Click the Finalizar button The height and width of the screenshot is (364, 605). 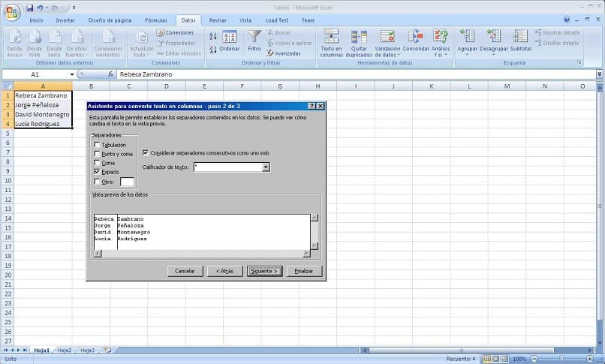304,271
